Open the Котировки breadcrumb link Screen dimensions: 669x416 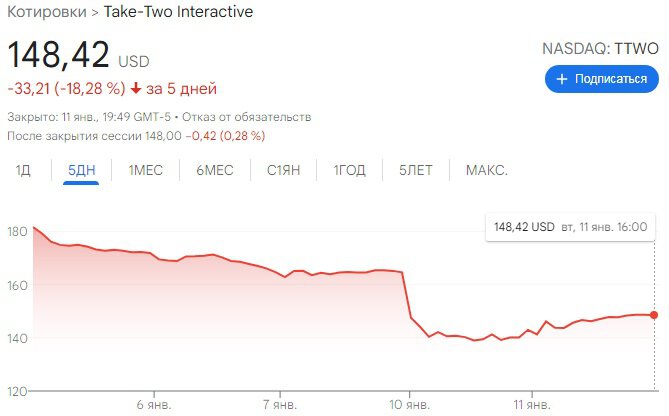pos(47,12)
